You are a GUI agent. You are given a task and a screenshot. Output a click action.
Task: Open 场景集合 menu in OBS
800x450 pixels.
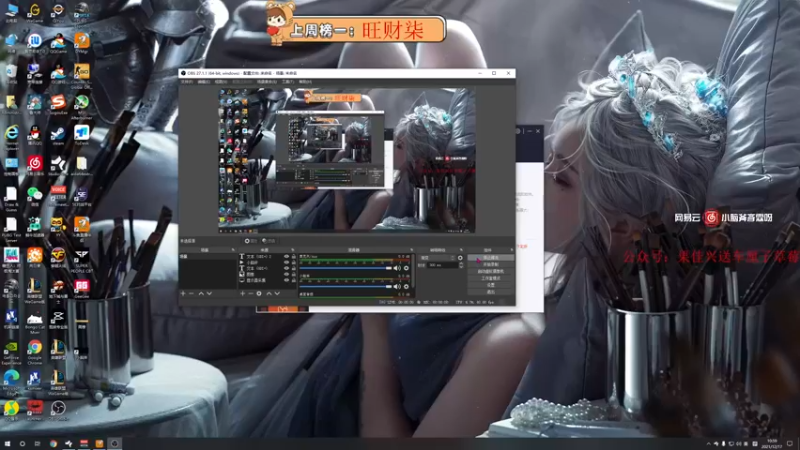pos(266,82)
